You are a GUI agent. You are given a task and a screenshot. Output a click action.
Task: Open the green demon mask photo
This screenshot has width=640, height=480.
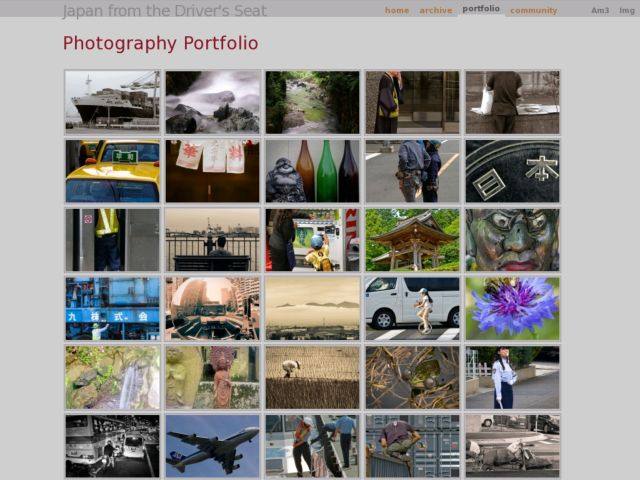point(513,240)
